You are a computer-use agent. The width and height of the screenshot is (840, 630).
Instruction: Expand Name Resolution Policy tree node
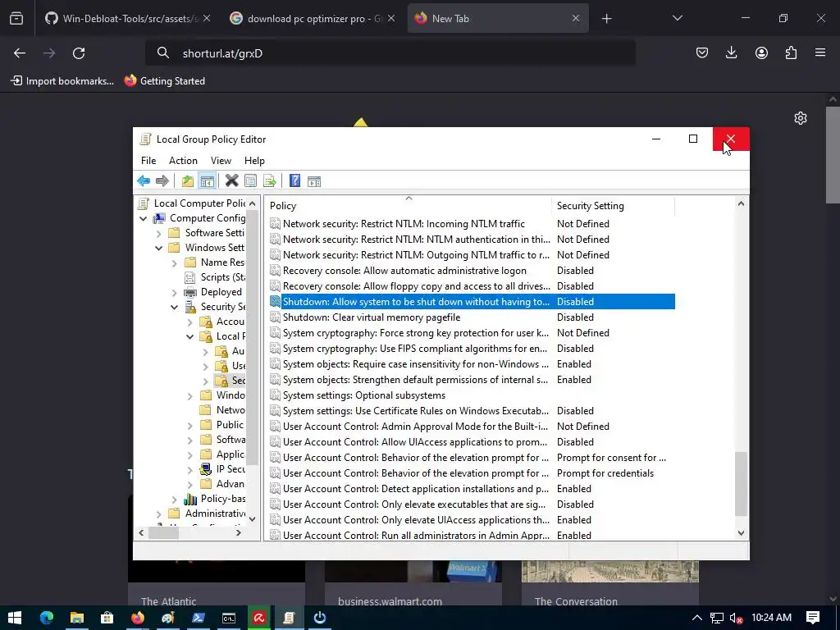click(174, 263)
